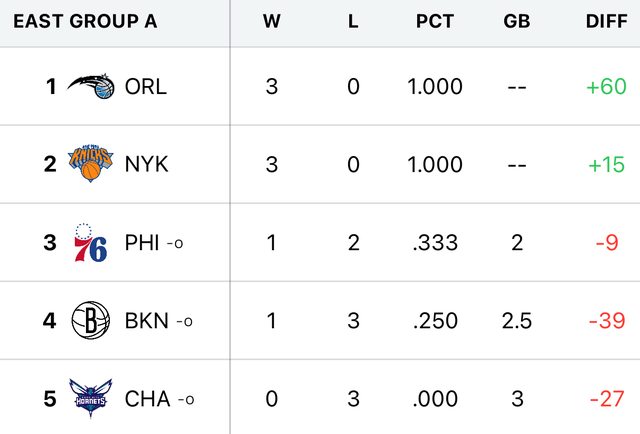The height and width of the screenshot is (434, 640).
Task: Open the CHA team link
Action: coord(147,399)
